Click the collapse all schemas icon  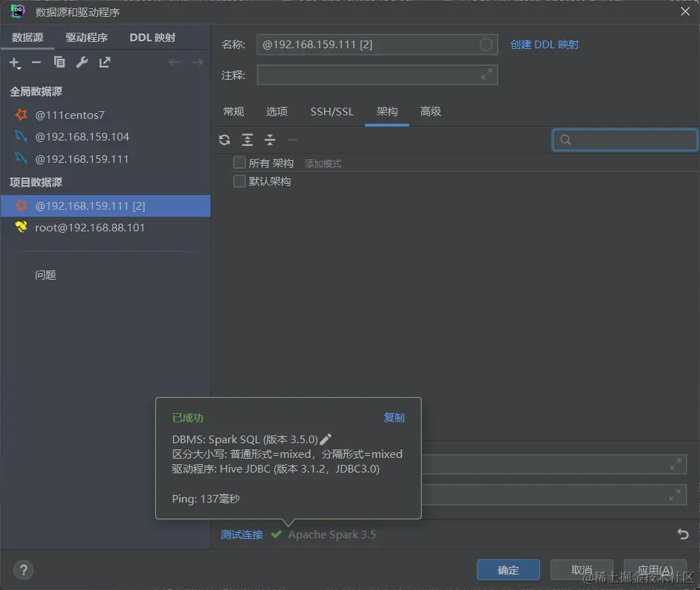click(270, 140)
